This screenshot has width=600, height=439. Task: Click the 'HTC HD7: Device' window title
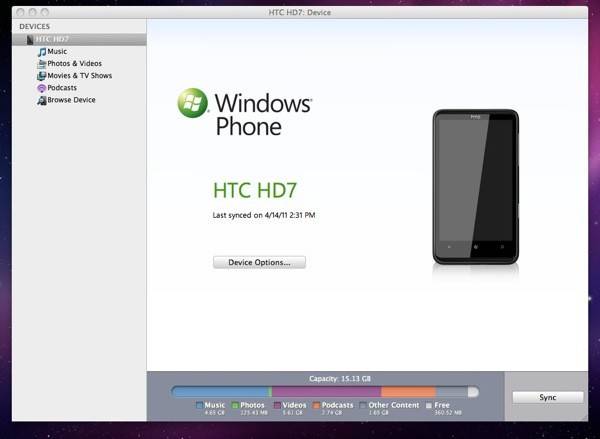[300, 13]
